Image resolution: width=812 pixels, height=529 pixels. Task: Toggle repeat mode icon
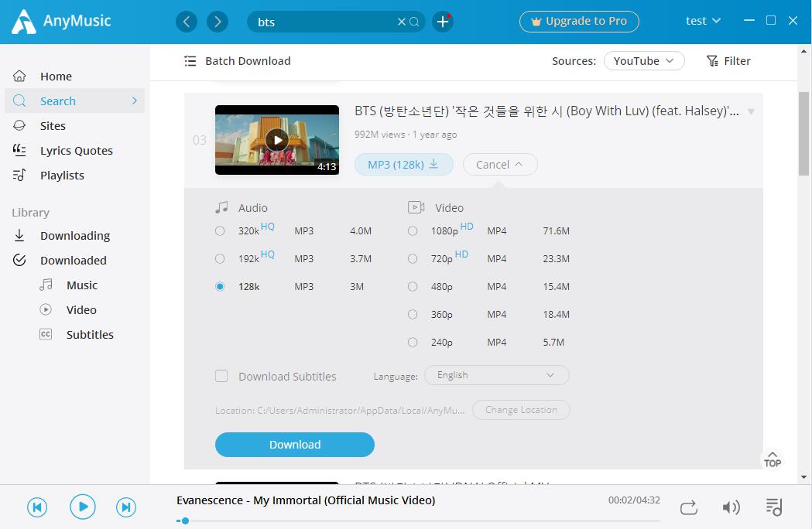tap(689, 507)
